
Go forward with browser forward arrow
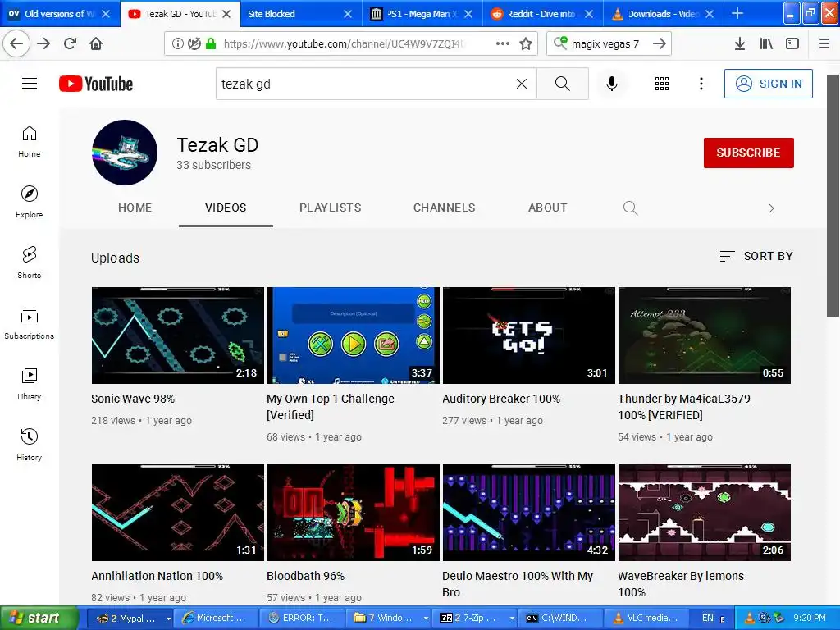tap(43, 43)
